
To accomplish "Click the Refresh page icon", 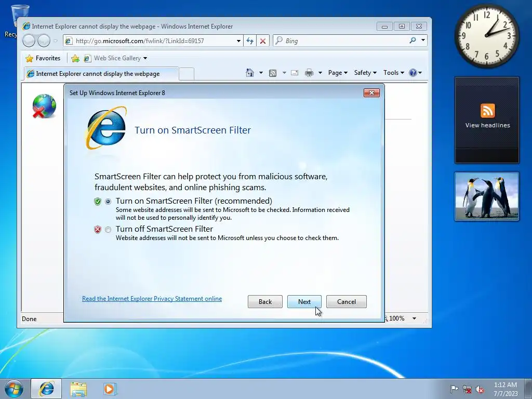I will click(x=250, y=41).
